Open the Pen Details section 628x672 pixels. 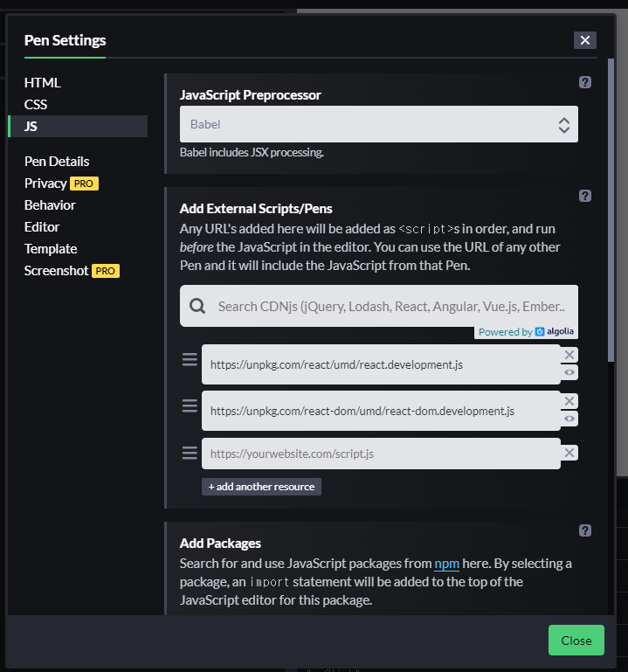pos(57,161)
